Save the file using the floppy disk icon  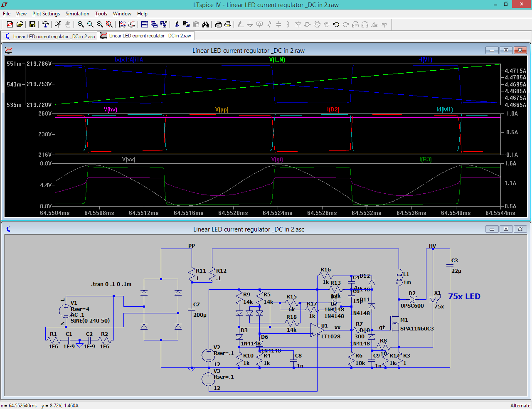[32, 25]
